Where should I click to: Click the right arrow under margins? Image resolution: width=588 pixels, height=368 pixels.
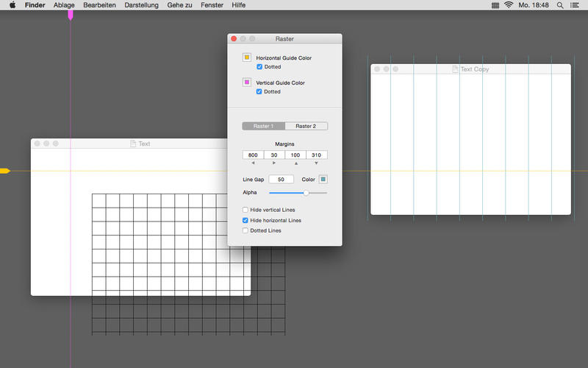point(274,163)
